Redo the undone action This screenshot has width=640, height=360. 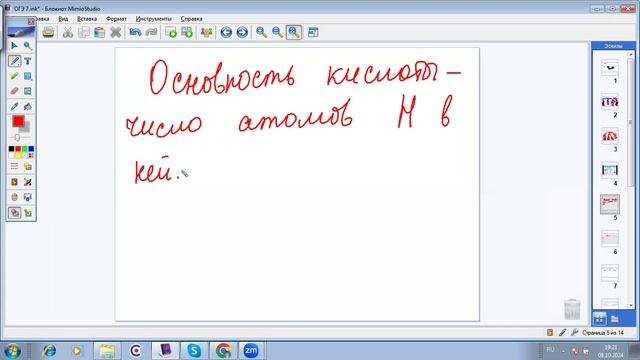pos(151,32)
